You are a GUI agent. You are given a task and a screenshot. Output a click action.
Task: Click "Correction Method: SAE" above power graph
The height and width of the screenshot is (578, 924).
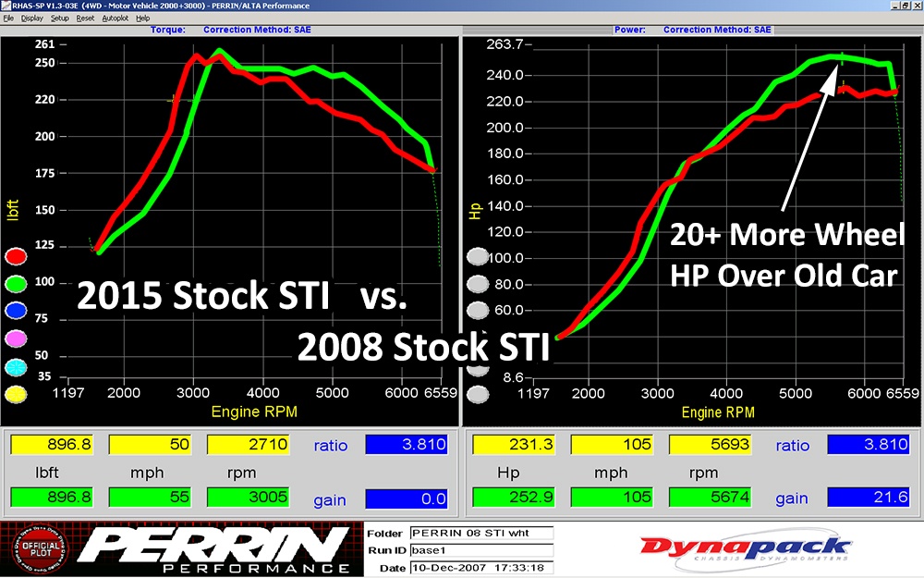717,30
